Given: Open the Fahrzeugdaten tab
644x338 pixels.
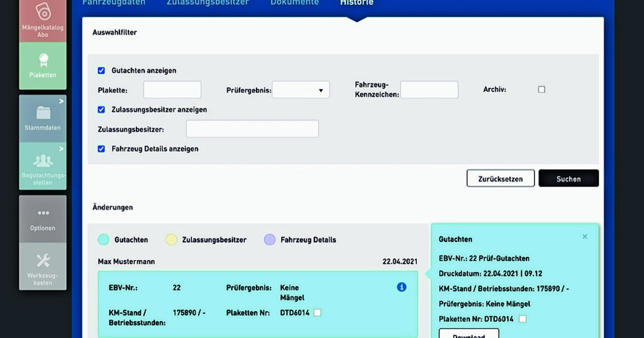Looking at the screenshot, I should [114, 3].
